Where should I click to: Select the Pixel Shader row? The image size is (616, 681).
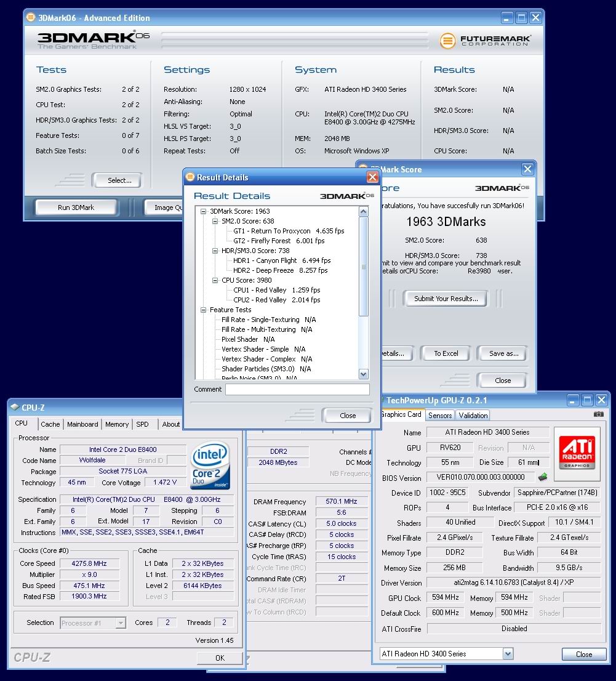coord(248,339)
